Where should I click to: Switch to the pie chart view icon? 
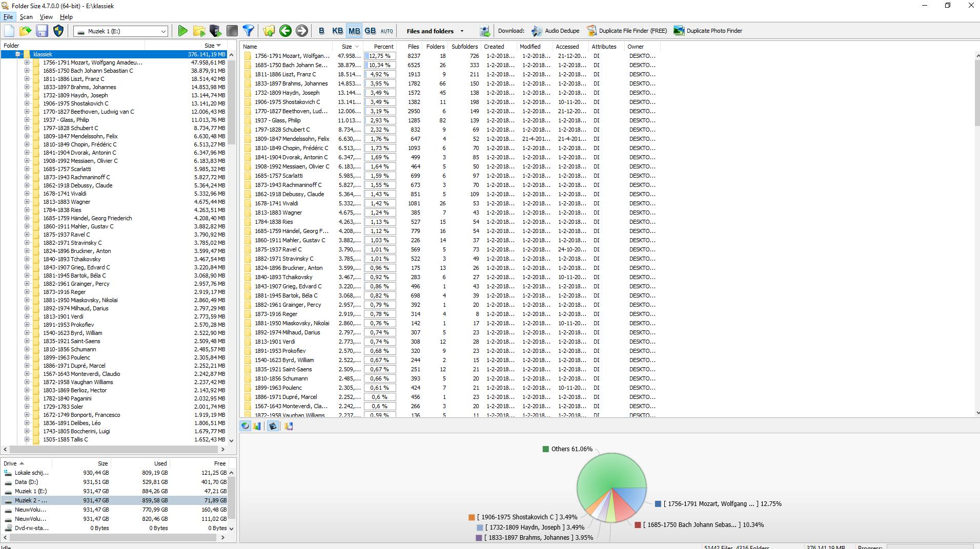click(246, 426)
